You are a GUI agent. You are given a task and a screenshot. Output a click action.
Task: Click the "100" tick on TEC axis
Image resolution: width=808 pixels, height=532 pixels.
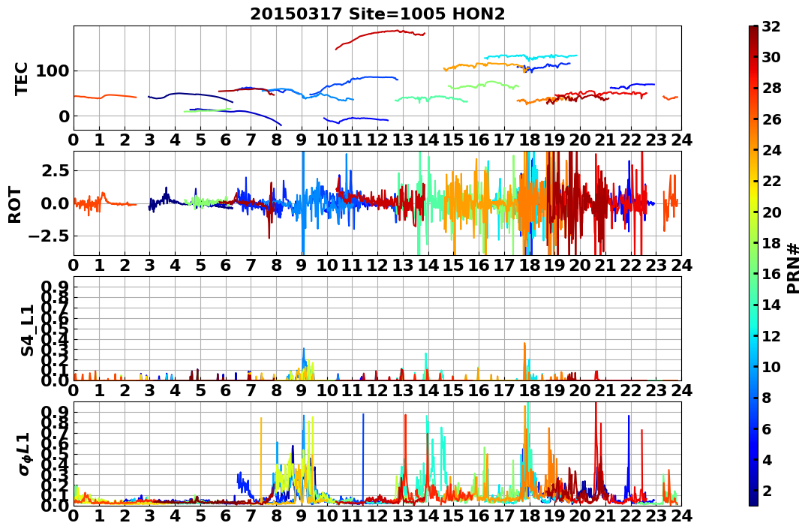[x=53, y=71]
